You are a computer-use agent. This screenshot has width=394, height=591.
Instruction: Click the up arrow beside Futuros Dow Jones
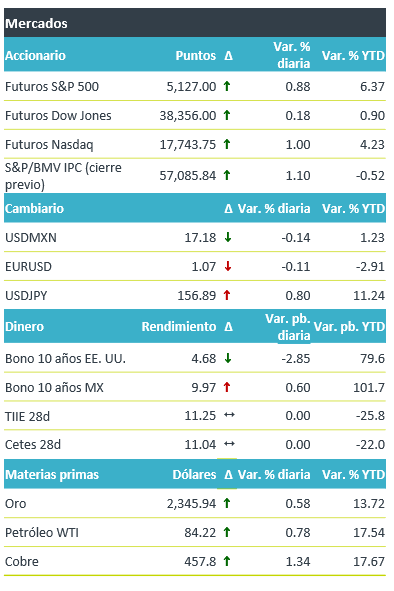[227, 115]
